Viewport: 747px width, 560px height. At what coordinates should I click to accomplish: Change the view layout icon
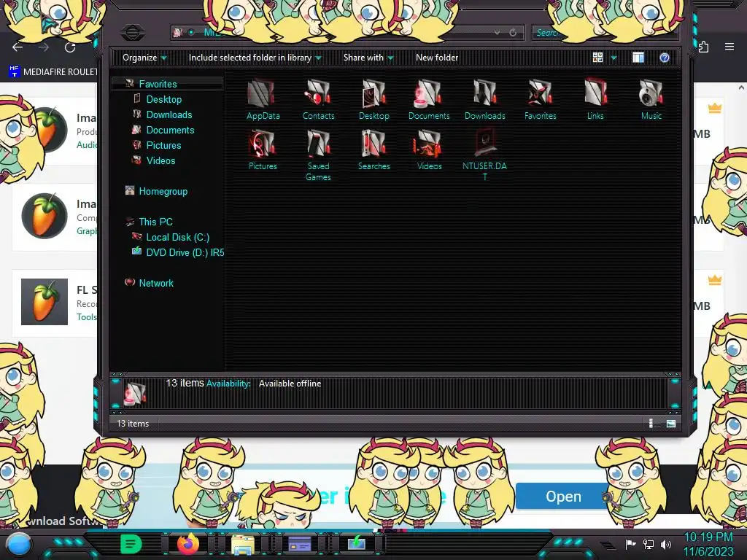(x=598, y=58)
